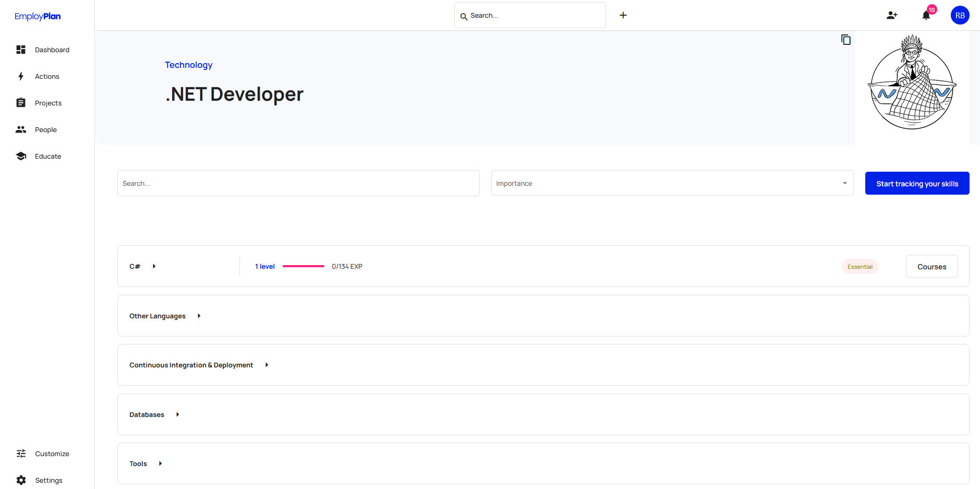The width and height of the screenshot is (980, 489).
Task: Expand the Databases section
Action: (x=177, y=414)
